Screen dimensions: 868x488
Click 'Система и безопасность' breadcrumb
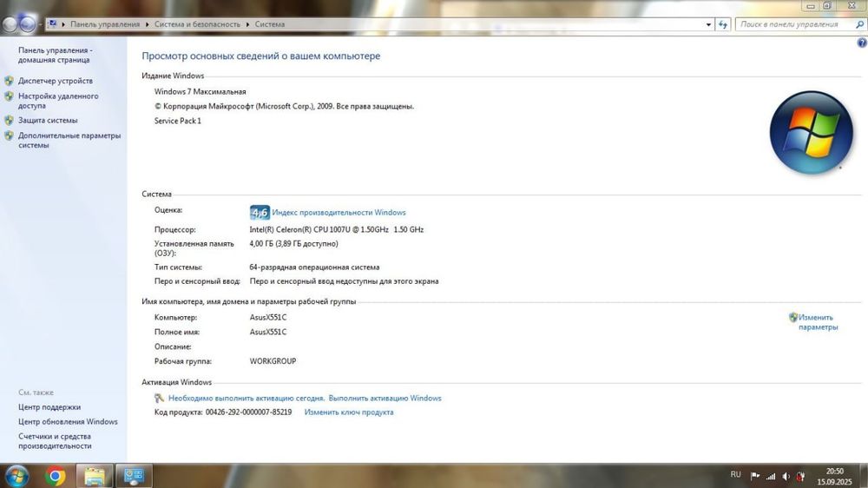click(197, 24)
